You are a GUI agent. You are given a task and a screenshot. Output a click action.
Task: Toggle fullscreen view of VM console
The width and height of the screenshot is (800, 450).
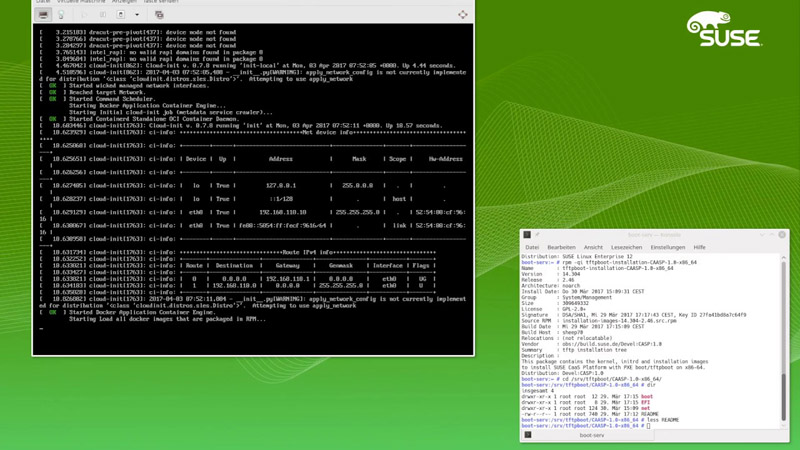[x=462, y=15]
